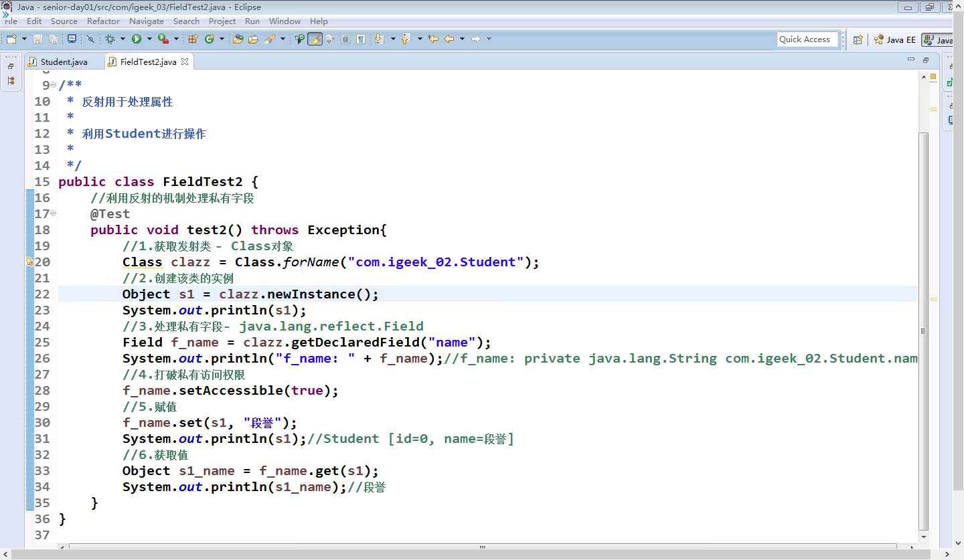The width and height of the screenshot is (964, 560).
Task: Open Search dropdown arrow
Action: (x=283, y=39)
